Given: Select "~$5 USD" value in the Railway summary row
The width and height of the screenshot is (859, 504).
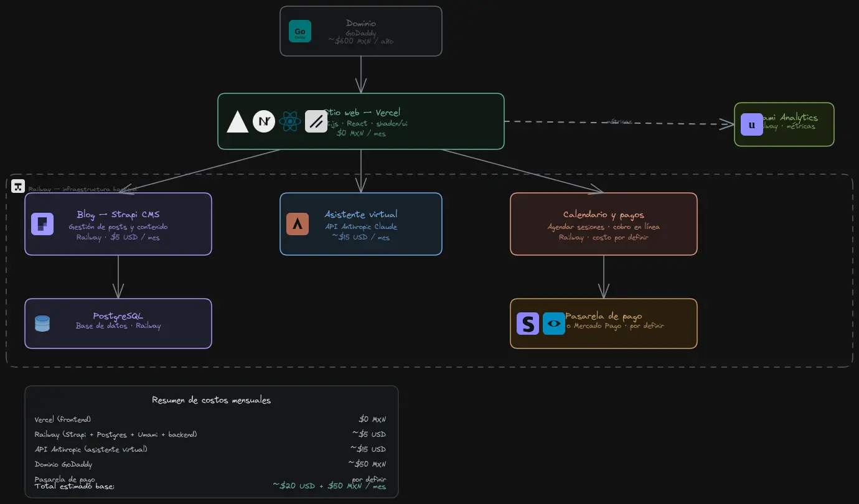Looking at the screenshot, I should (x=368, y=434).
